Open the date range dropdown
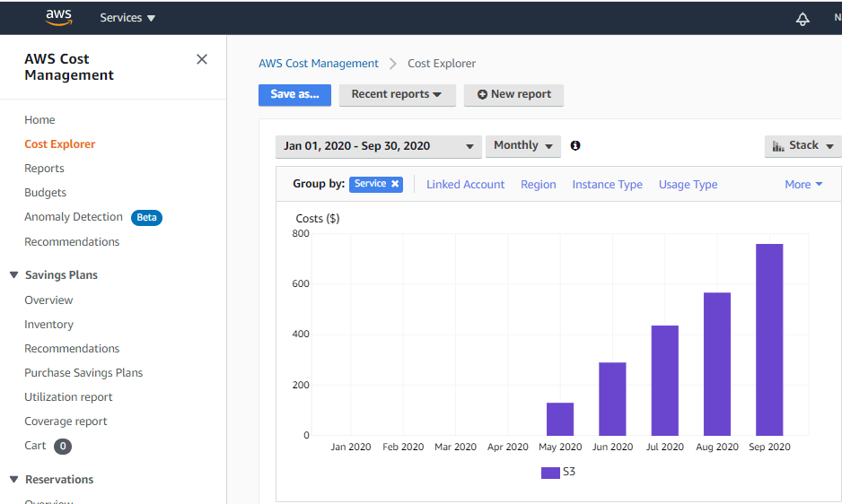This screenshot has height=504, width=842. point(379,146)
